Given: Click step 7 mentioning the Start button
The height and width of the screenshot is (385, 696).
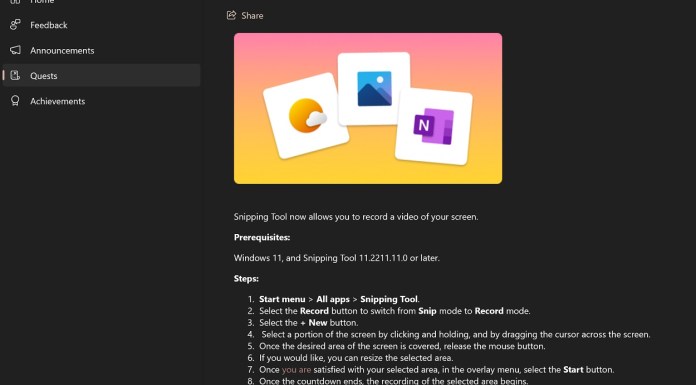Looking at the screenshot, I should 437,369.
